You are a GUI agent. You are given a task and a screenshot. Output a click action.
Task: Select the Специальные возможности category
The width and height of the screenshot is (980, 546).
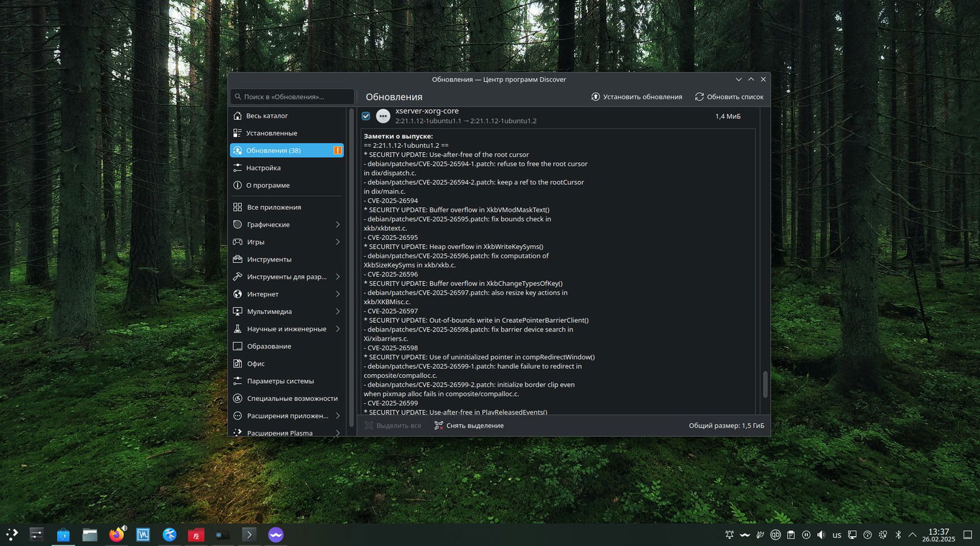(x=287, y=398)
